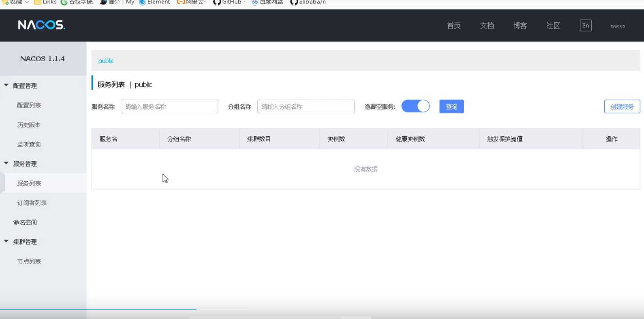The height and width of the screenshot is (319, 644).
Task: Focus the 服务名称 input field
Action: [170, 106]
